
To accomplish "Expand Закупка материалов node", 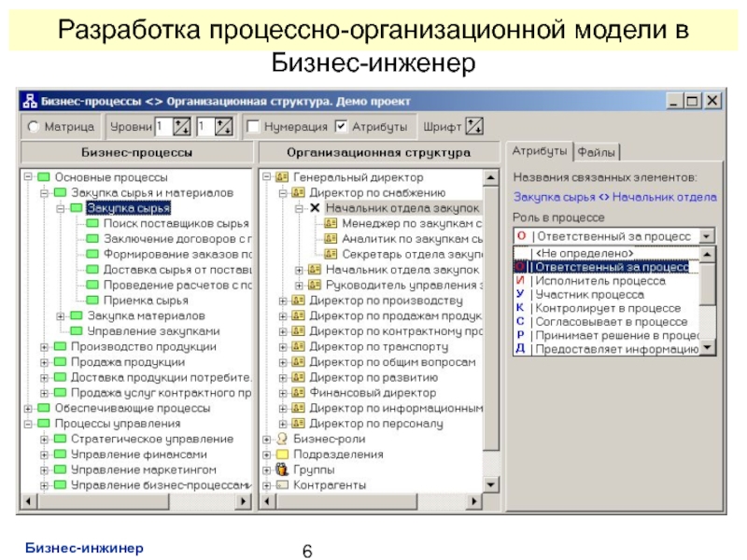I will point(61,315).
